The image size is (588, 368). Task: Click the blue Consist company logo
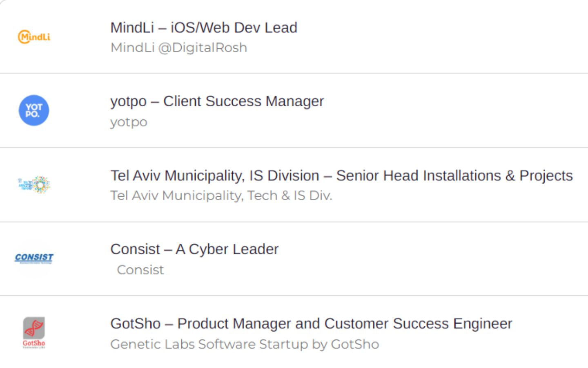coord(34,258)
